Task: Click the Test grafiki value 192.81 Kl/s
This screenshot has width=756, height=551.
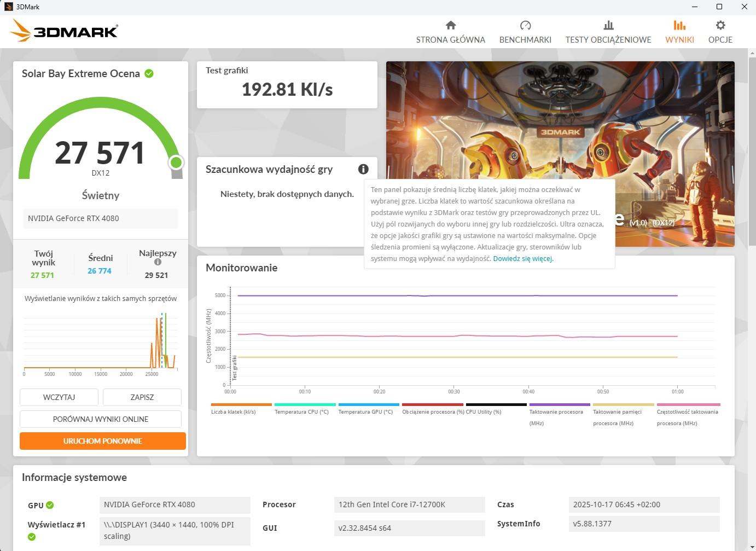Action: [x=287, y=90]
